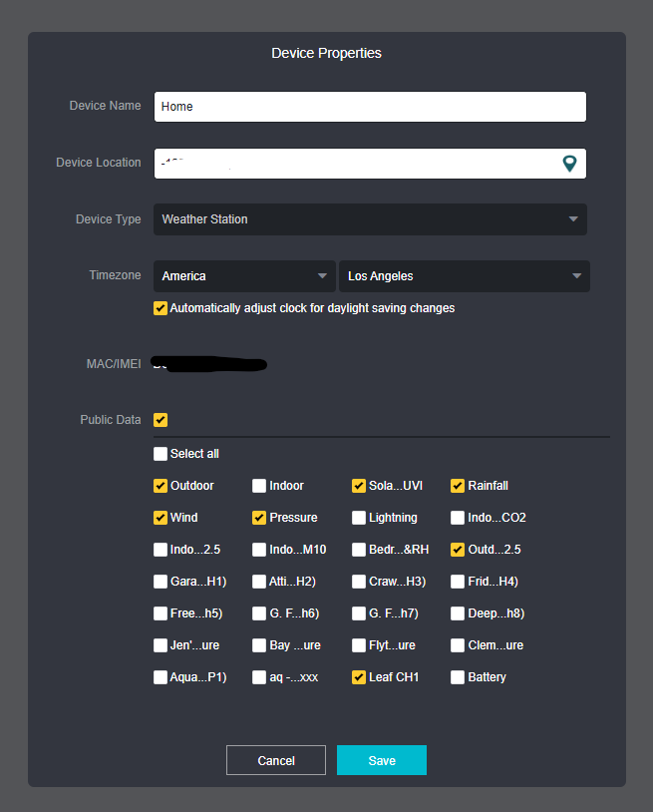Enable the Indoor data checkbox
The width and height of the screenshot is (653, 812).
point(260,486)
